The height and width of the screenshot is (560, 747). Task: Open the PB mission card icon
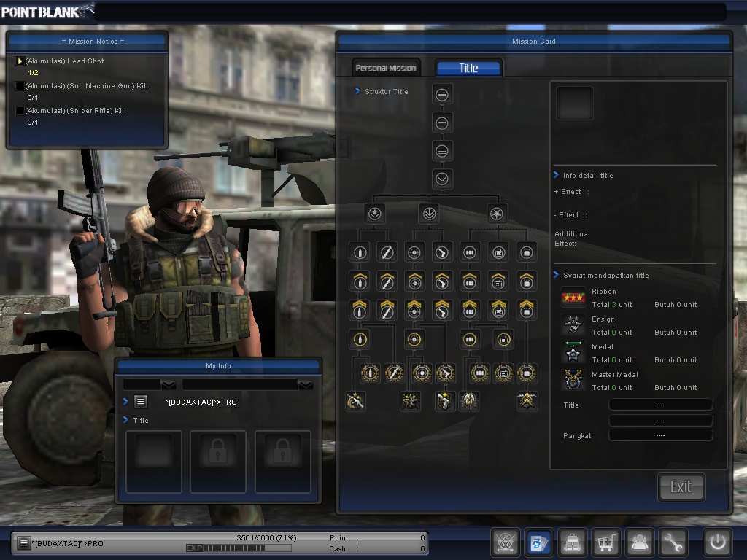pos(538,542)
